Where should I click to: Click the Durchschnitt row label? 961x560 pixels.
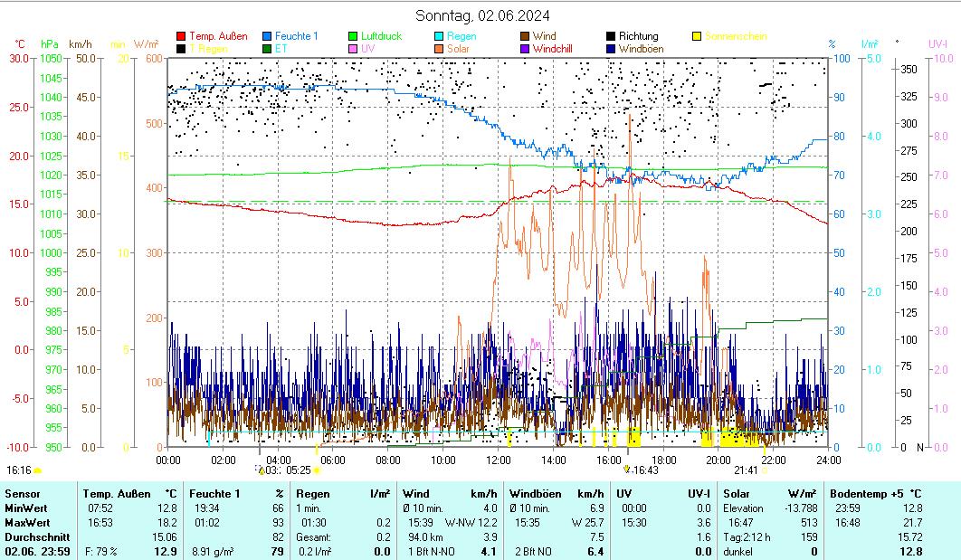pos(34,537)
